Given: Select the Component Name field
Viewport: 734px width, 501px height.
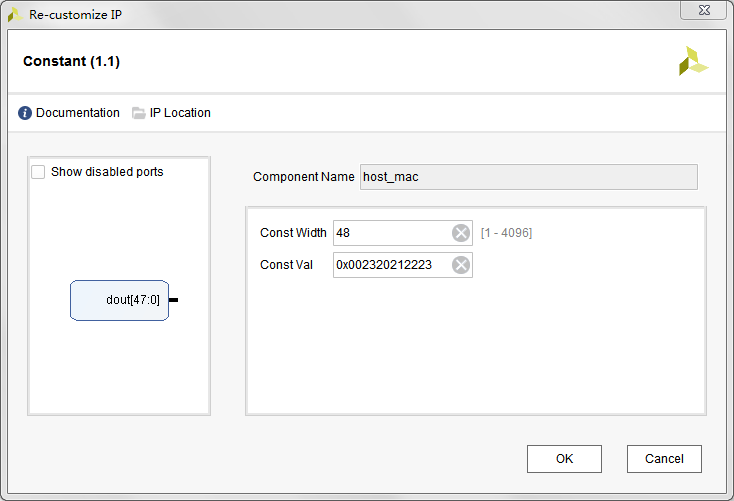Looking at the screenshot, I should point(528,177).
